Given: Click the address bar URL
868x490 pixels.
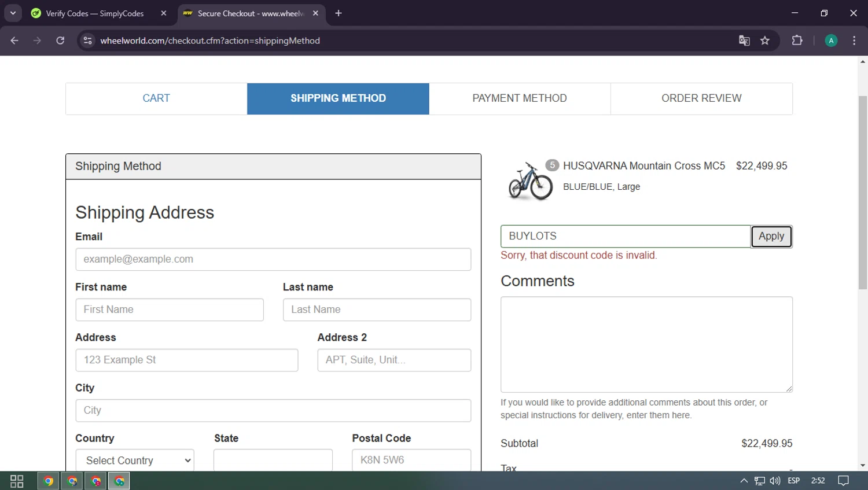Looking at the screenshot, I should tap(210, 40).
